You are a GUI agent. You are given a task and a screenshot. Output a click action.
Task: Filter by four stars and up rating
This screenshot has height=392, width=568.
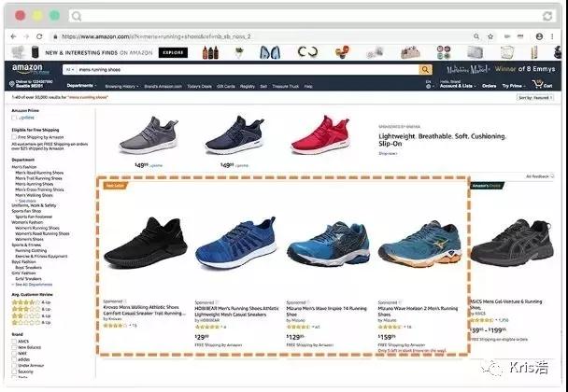[31, 302]
